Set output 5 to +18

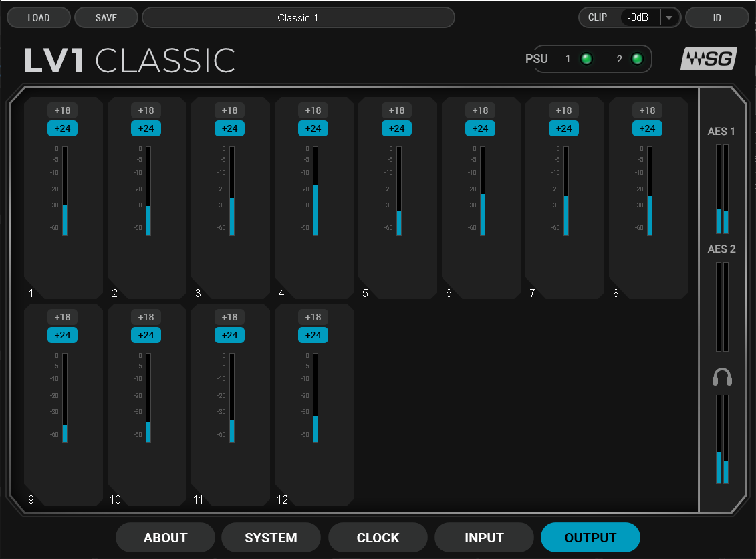[x=397, y=110]
